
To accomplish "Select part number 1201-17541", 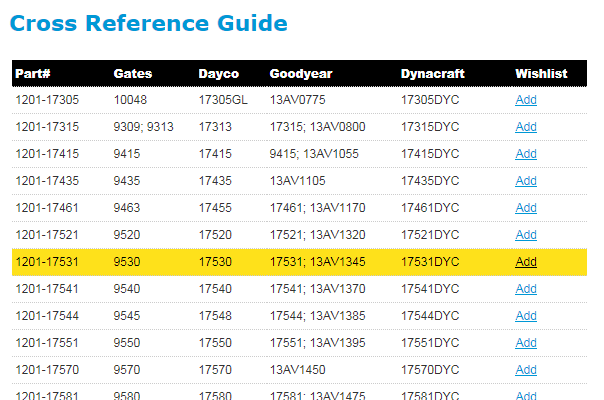I will coord(47,289).
